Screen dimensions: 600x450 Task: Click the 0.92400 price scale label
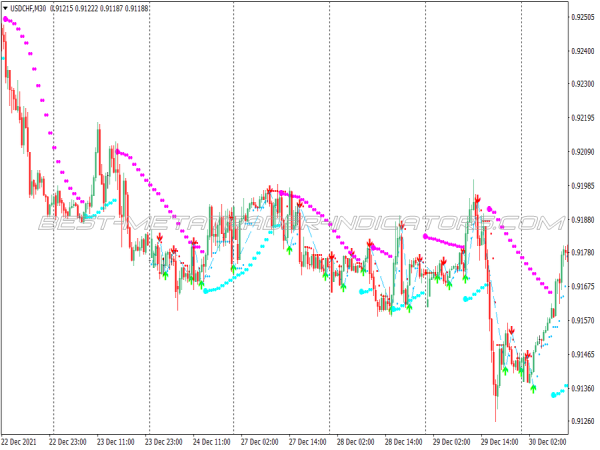tap(583, 51)
